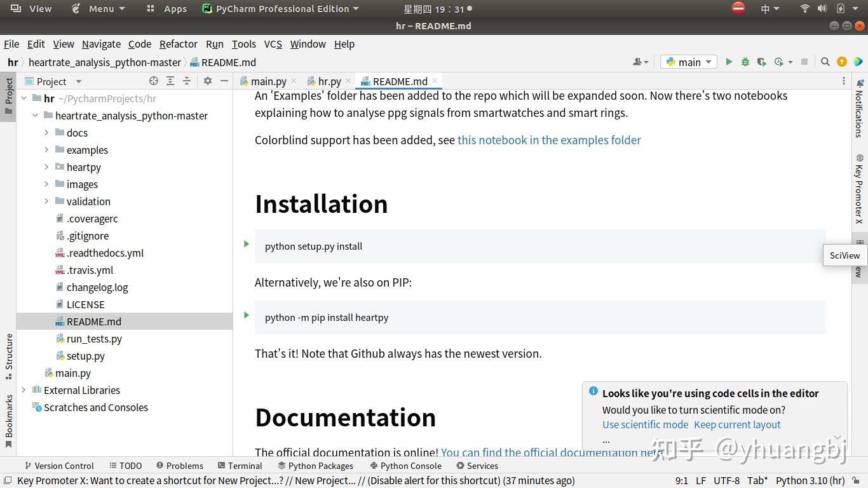Click the Profile run icon

[779, 62]
